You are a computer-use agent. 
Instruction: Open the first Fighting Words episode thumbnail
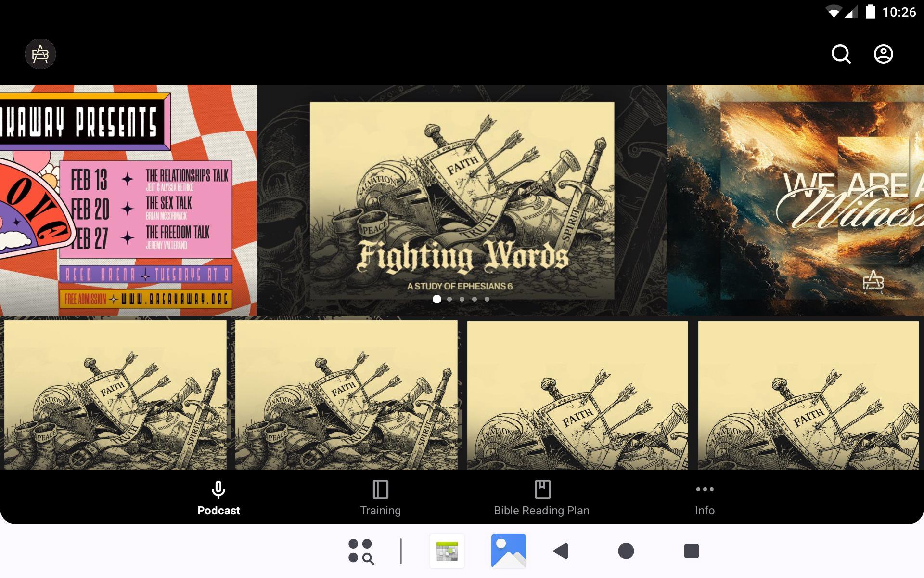[x=115, y=395]
